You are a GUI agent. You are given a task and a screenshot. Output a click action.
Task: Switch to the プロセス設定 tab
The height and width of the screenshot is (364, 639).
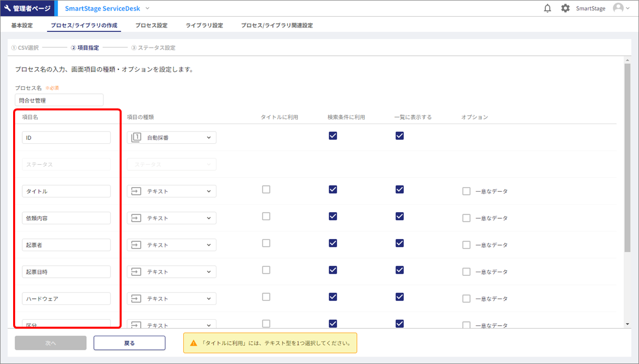151,25
